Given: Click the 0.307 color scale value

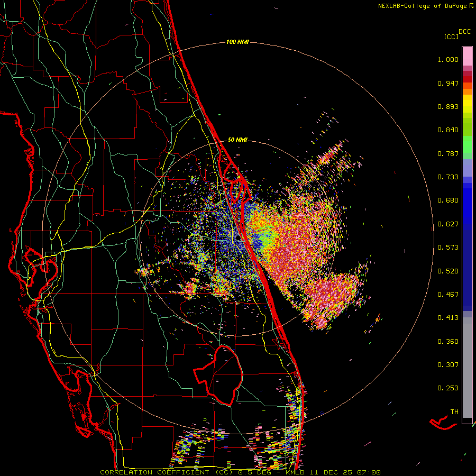Looking at the screenshot, I should click(x=448, y=365).
